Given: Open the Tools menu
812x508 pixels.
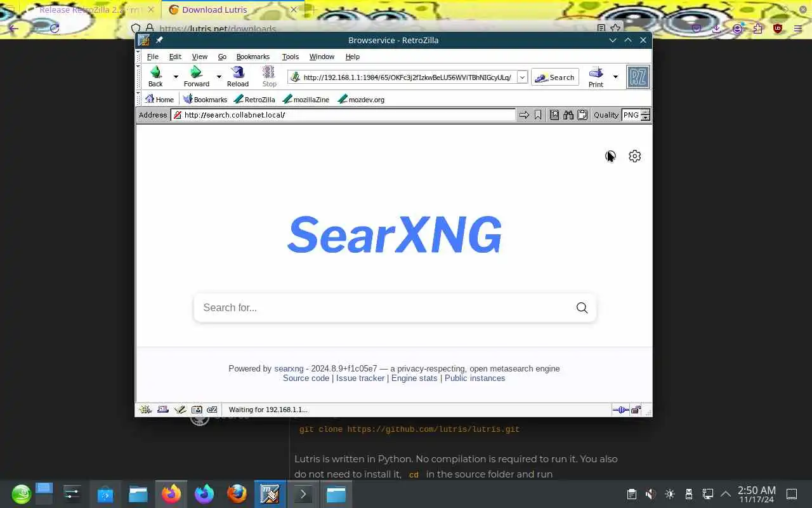Looking at the screenshot, I should click(291, 57).
